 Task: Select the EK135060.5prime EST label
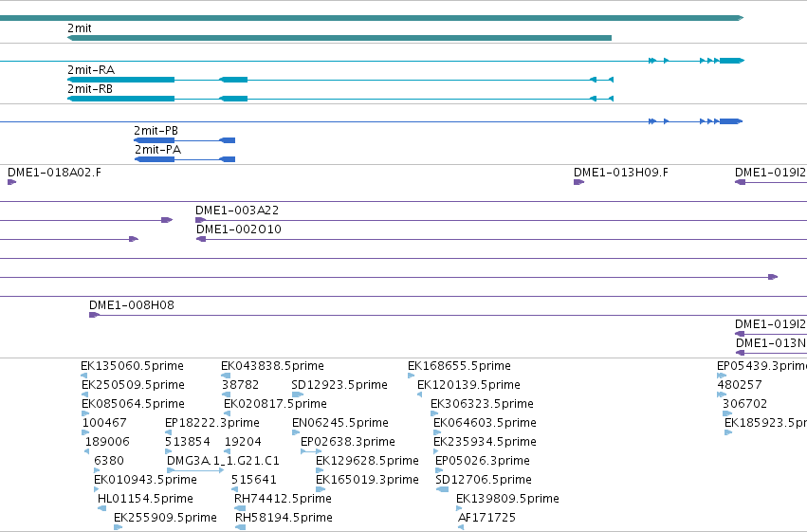tap(132, 366)
